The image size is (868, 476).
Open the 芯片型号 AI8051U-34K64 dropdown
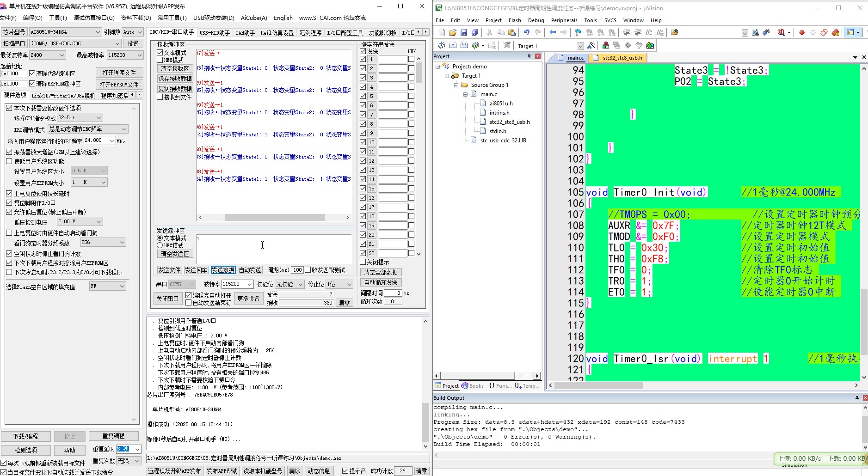pos(65,32)
